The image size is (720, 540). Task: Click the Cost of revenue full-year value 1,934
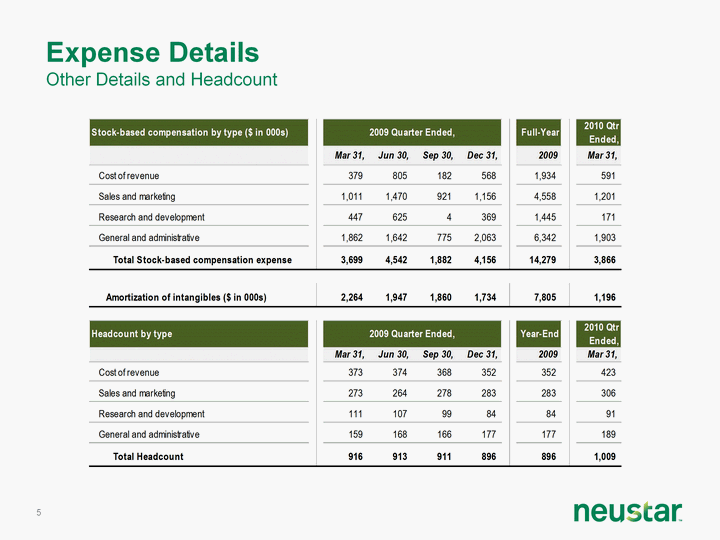[545, 176]
